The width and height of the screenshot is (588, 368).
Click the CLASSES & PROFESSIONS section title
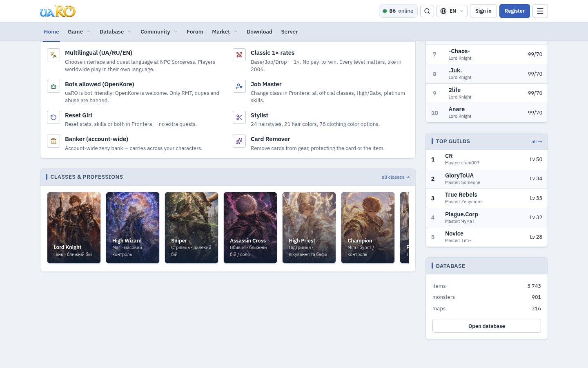[87, 177]
